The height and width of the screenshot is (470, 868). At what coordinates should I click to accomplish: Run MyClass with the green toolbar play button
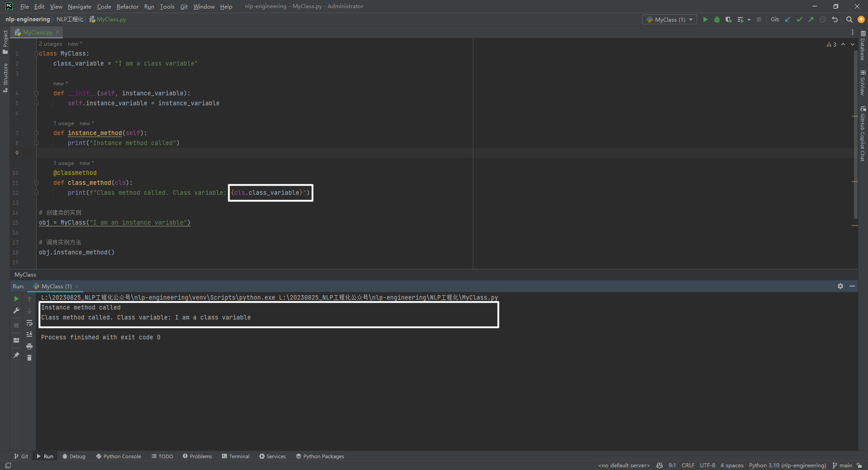pos(705,19)
